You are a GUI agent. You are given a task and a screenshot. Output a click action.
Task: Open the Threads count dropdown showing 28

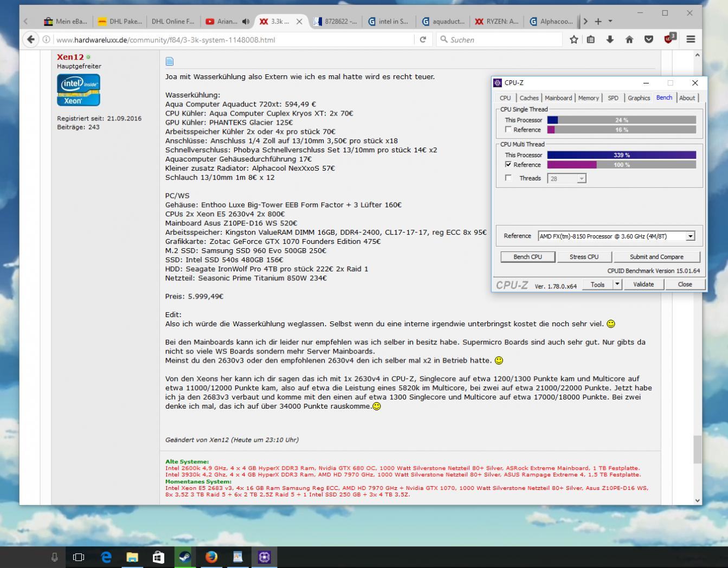(x=581, y=178)
